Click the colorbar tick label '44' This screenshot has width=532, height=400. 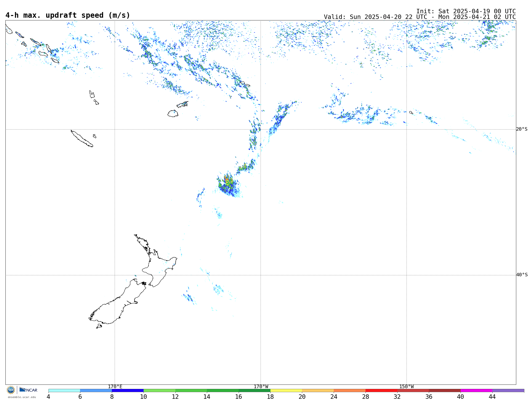point(492,397)
